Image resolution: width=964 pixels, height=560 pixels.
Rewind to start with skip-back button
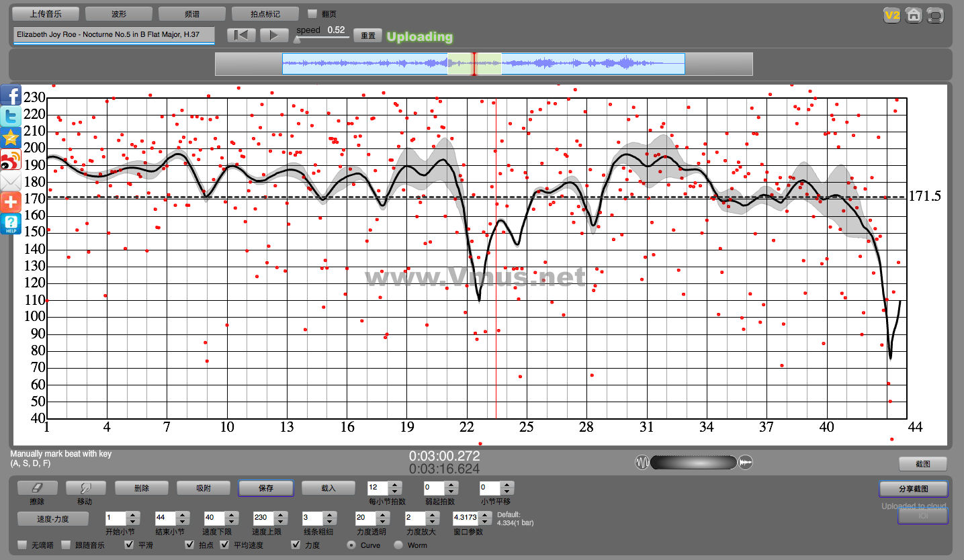(240, 35)
